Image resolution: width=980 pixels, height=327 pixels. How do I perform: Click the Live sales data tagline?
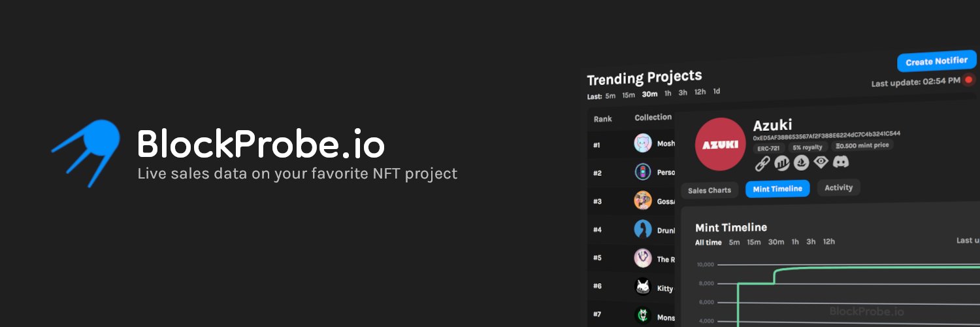click(x=297, y=175)
